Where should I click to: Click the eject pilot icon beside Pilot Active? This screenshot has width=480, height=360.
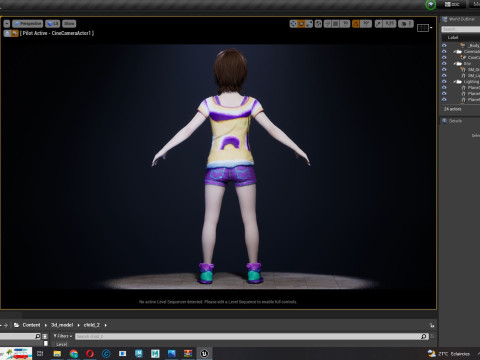[7, 33]
